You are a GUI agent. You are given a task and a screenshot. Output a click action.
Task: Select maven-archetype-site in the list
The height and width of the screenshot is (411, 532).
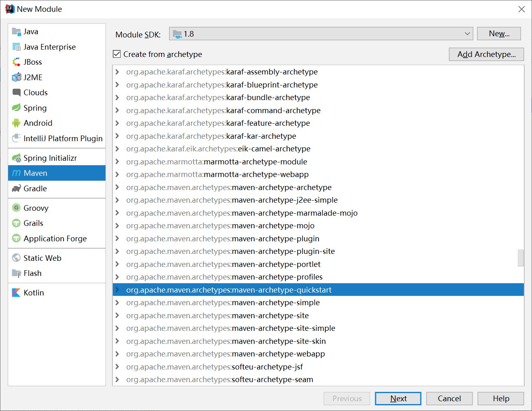318,315
